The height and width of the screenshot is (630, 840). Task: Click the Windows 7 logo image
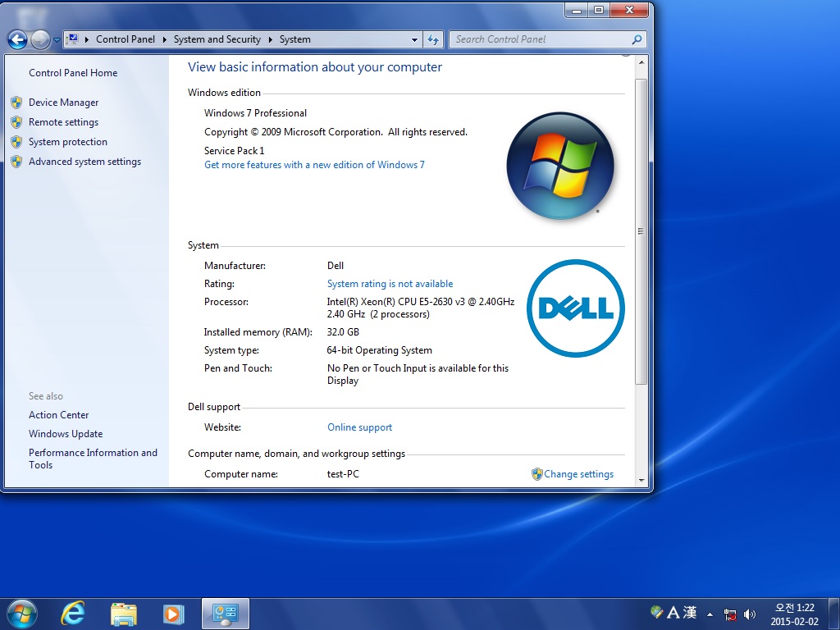pyautogui.click(x=560, y=166)
